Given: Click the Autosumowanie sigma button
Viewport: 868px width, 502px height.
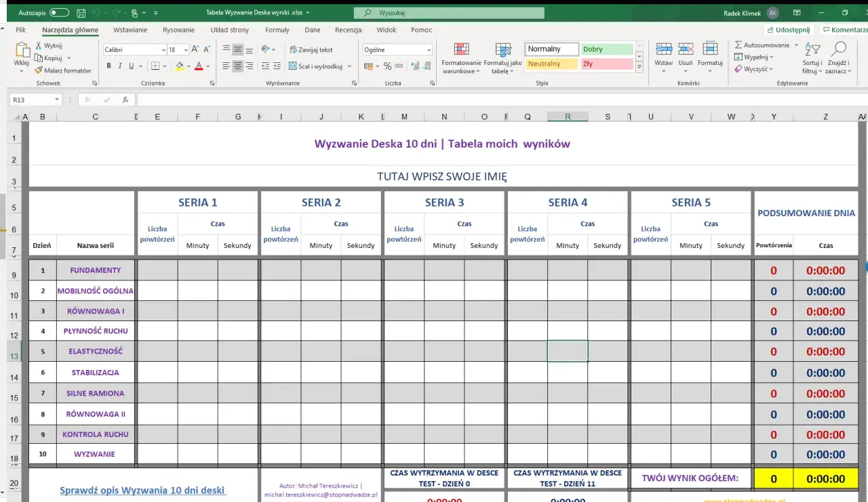Looking at the screenshot, I should (x=762, y=45).
